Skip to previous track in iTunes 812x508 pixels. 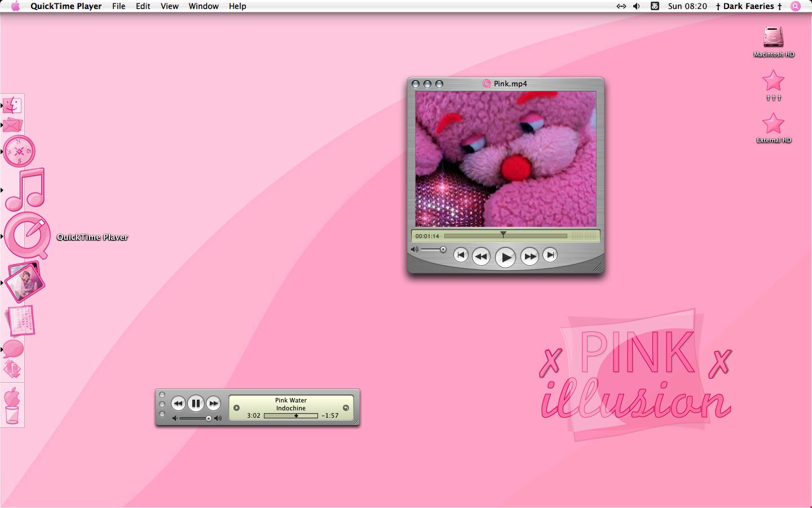click(178, 403)
